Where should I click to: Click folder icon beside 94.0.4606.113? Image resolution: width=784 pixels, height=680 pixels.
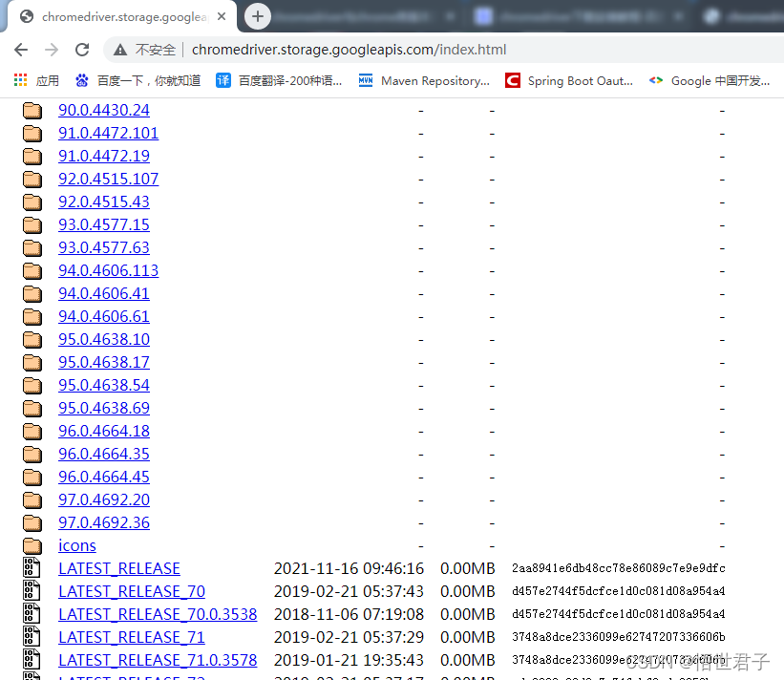pos(32,271)
